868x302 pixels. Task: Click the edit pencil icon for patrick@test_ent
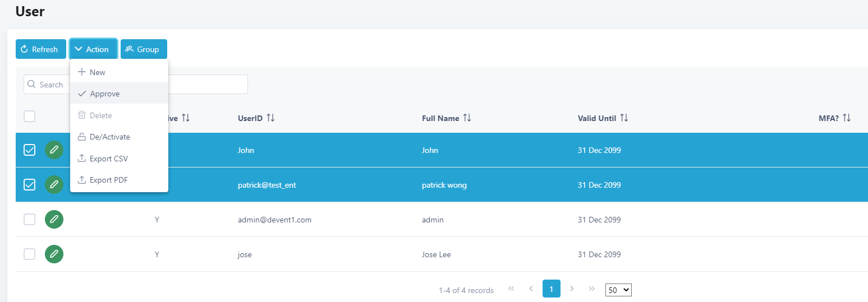tap(54, 185)
